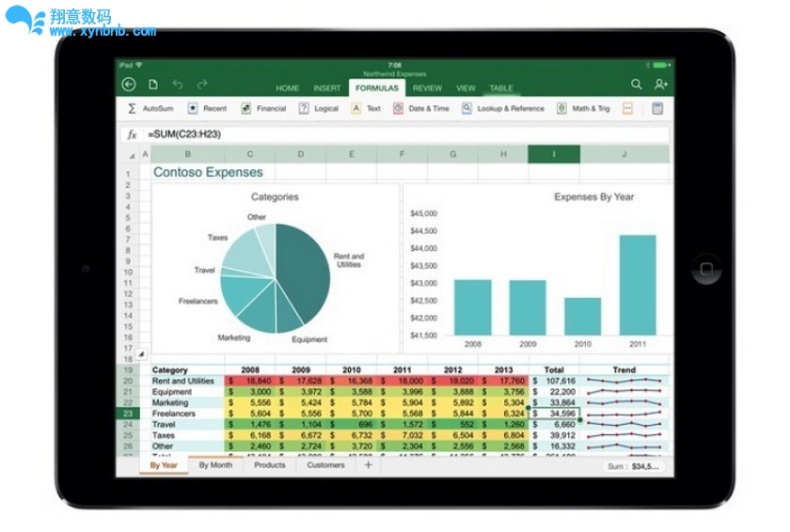The width and height of the screenshot is (790, 532).
Task: Expand the Financial functions menu
Action: point(263,109)
